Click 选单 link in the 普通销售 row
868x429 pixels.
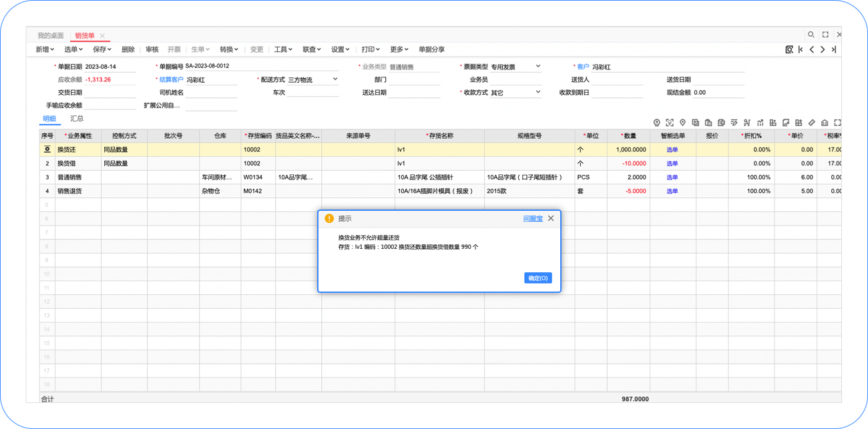[x=672, y=177]
